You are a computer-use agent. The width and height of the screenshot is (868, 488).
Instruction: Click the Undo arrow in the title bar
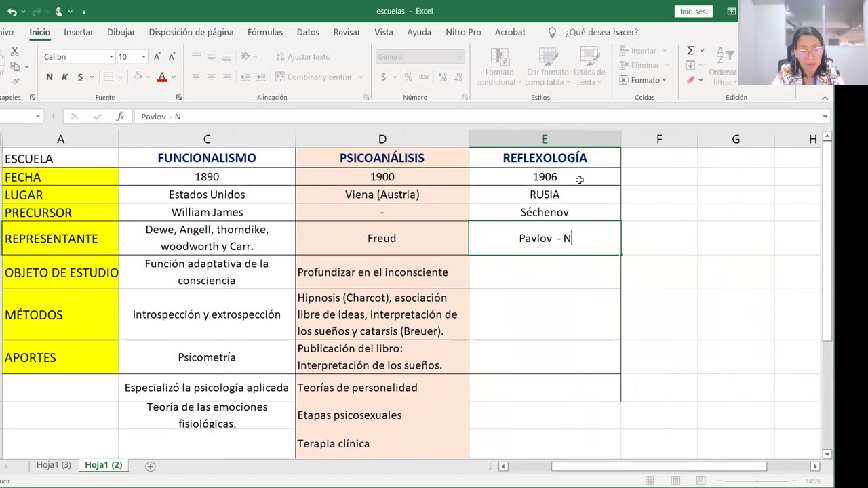[x=12, y=12]
